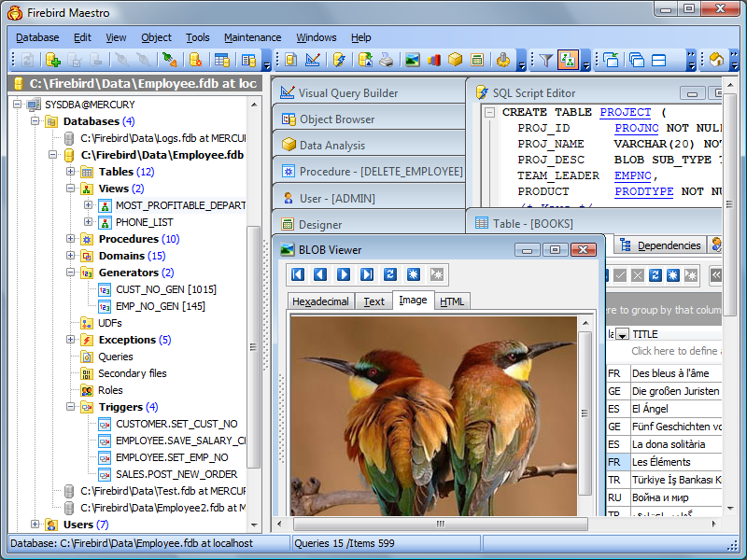747x560 pixels.
Task: Jump to last record in BLOB Viewer
Action: pos(367,274)
